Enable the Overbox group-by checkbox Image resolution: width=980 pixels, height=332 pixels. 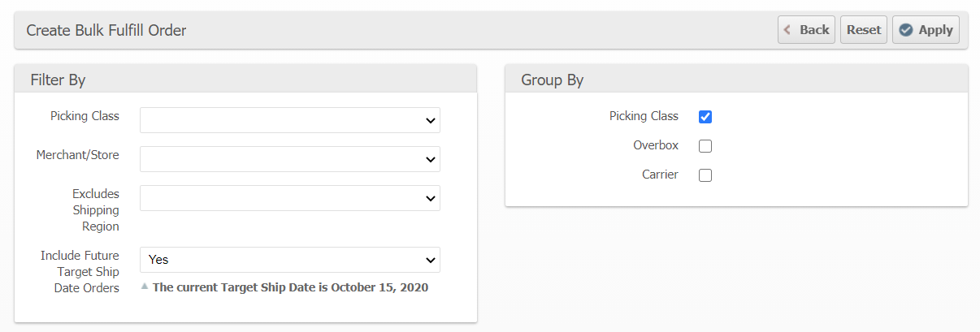tap(705, 146)
